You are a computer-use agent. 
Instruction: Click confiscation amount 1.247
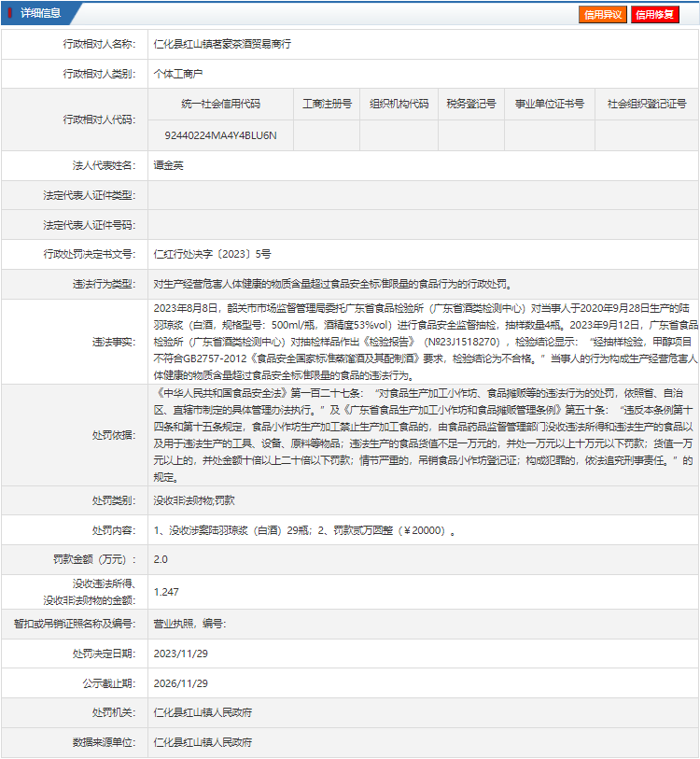(166, 592)
